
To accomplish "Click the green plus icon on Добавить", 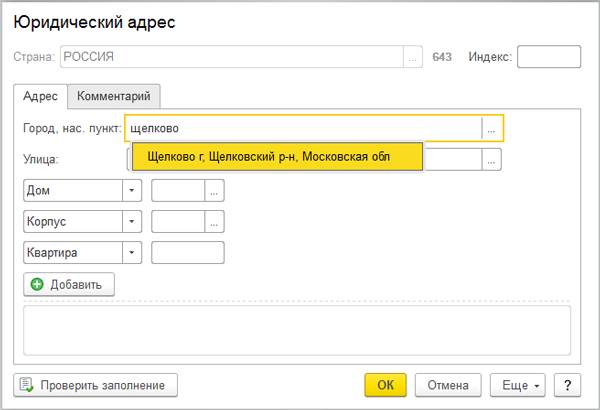I will (x=37, y=284).
